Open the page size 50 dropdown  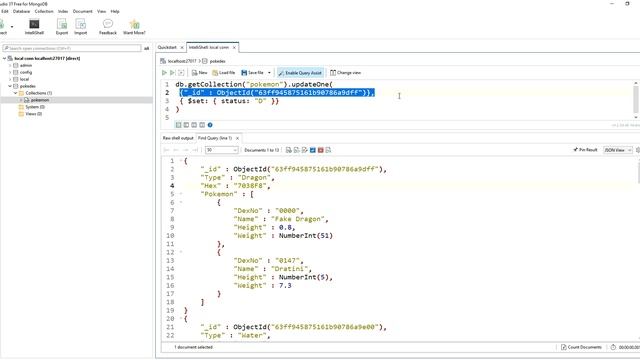(x=222, y=150)
